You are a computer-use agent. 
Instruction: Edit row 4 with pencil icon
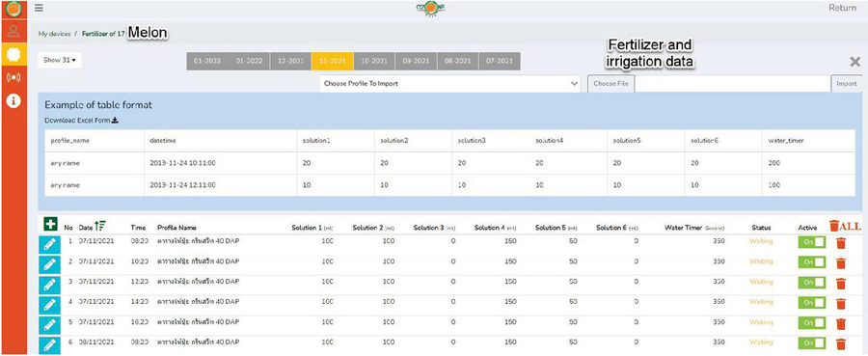50,305
